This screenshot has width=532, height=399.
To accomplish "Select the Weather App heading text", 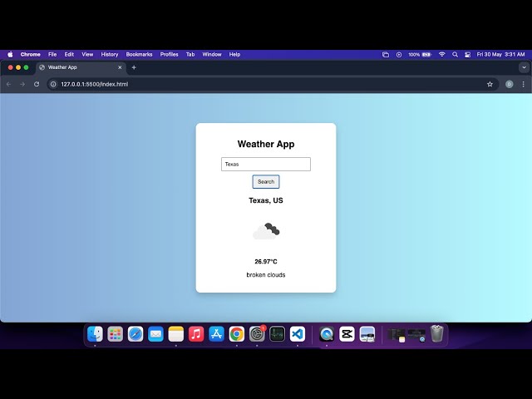I will (x=266, y=144).
